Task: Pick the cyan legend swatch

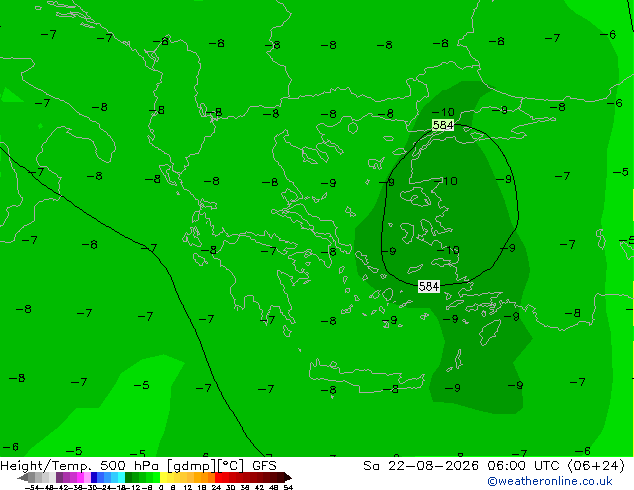Action: click(122, 477)
